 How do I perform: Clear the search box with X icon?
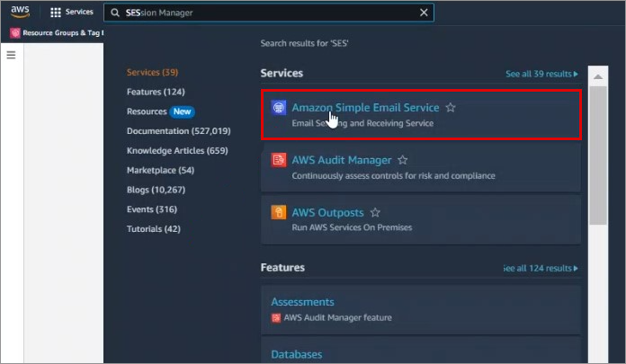click(424, 13)
